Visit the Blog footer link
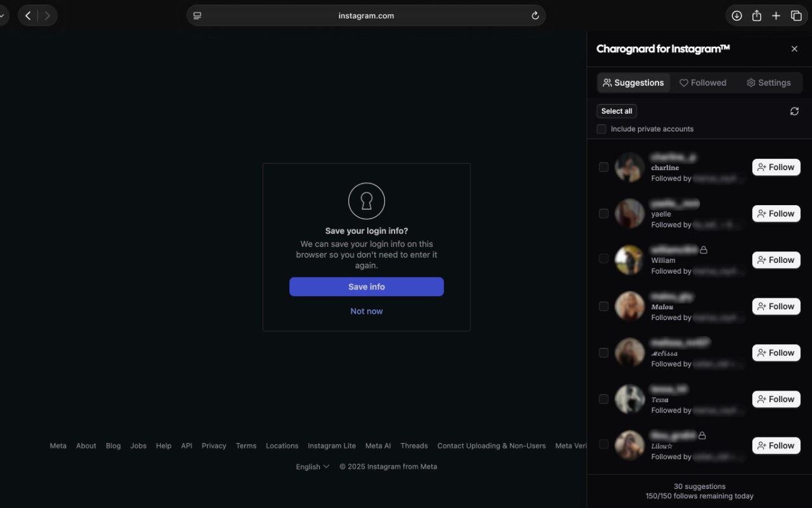Image resolution: width=812 pixels, height=508 pixels. coord(114,446)
